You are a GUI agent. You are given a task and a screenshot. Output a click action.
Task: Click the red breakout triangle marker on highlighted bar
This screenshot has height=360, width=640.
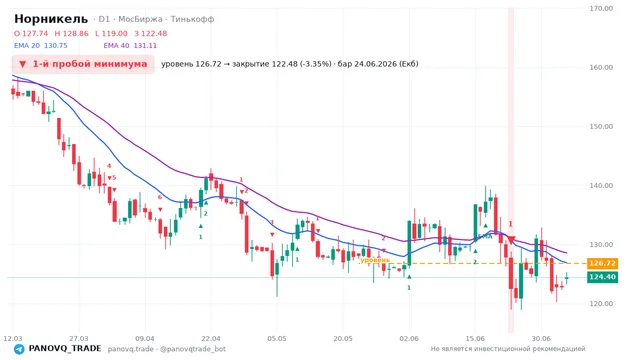[x=511, y=240]
